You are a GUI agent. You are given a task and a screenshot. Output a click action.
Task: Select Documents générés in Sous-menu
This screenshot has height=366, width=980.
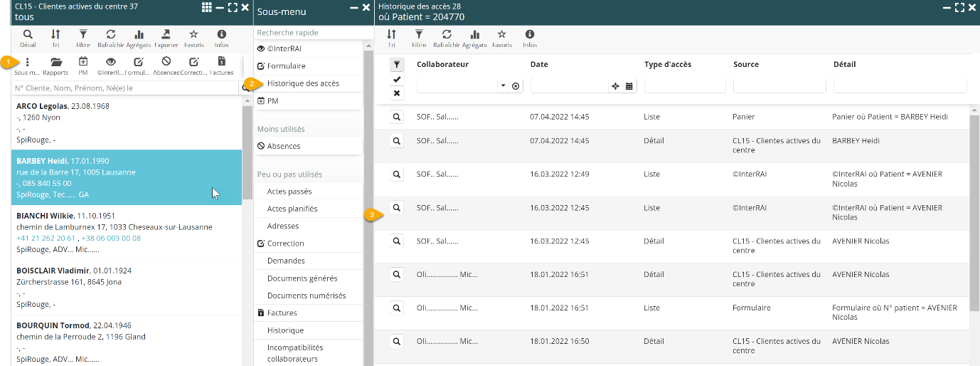tap(302, 278)
